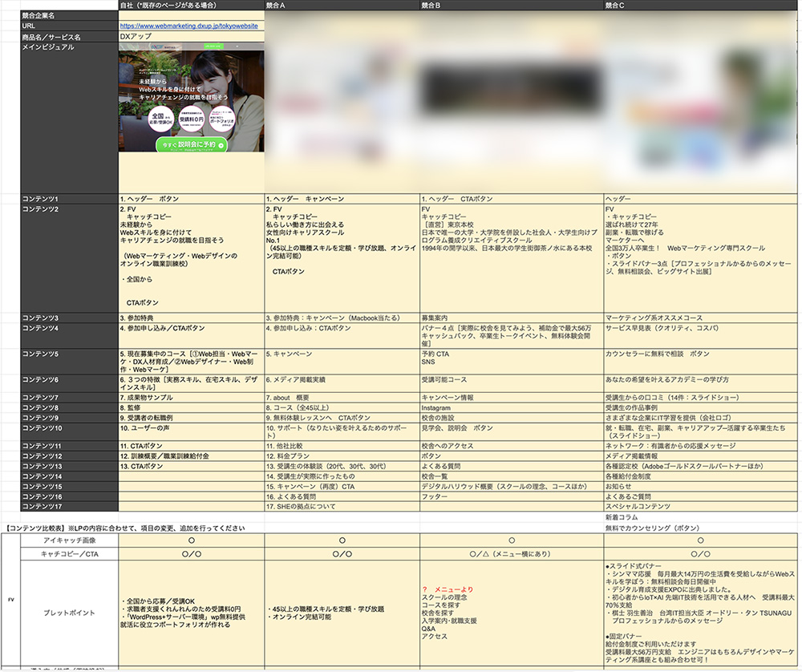Select the '新着コラム' cell
The height and width of the screenshot is (672, 802).
coord(701,517)
